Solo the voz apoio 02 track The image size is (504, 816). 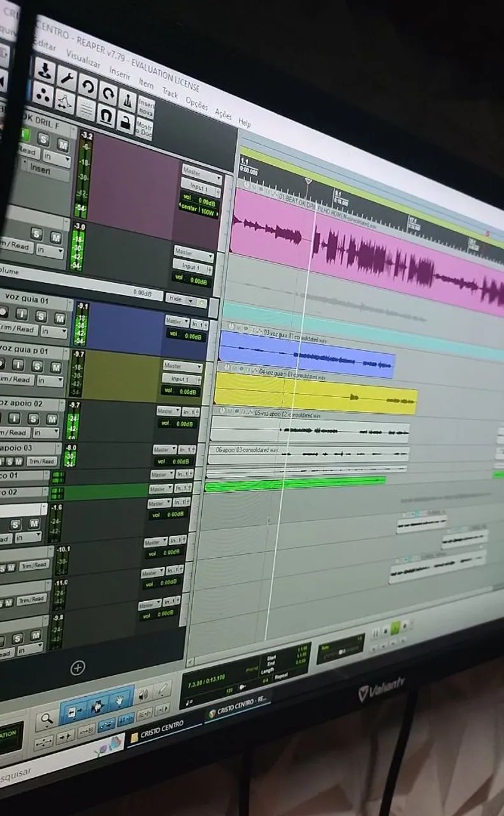tap(33, 419)
